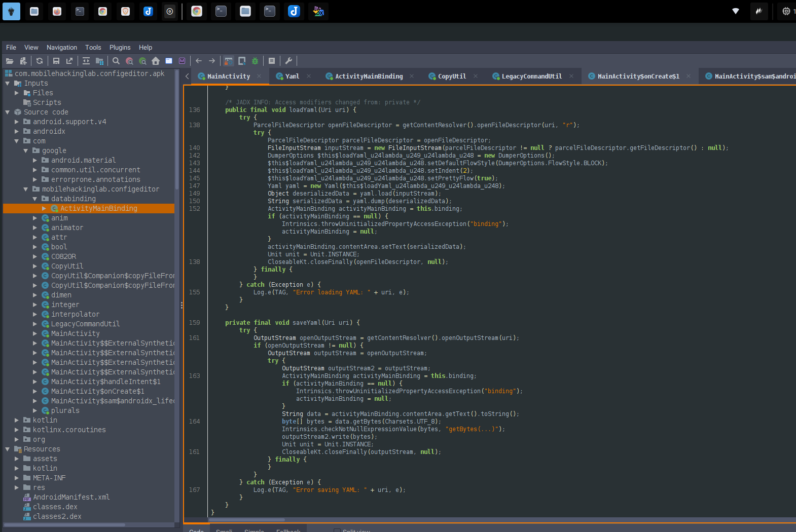The image size is (796, 532).
Task: Expand the Files tree node
Action: point(17,93)
